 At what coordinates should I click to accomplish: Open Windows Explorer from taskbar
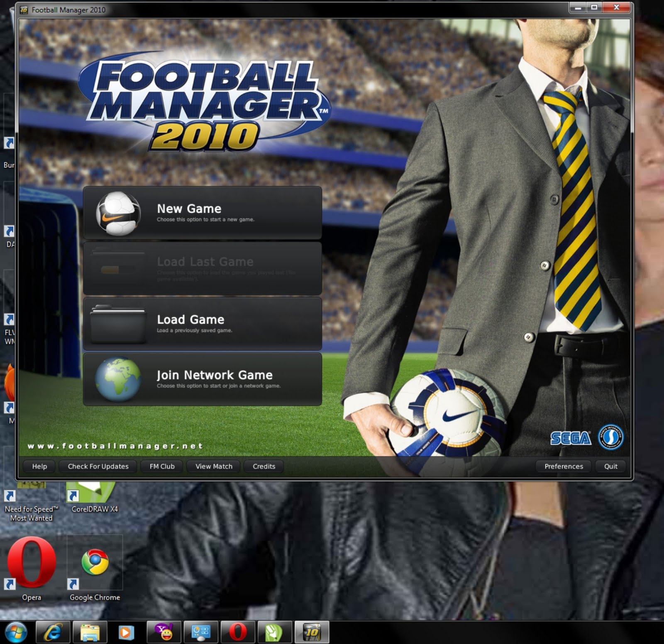(x=90, y=632)
